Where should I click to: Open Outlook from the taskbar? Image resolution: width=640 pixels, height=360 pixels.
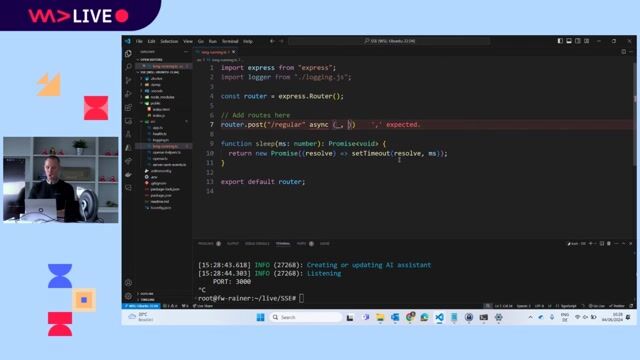[395, 317]
